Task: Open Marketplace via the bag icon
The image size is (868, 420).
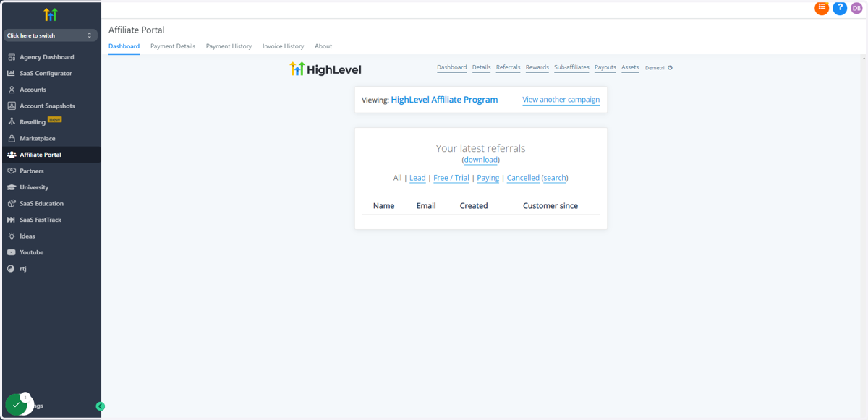Action: (12, 138)
